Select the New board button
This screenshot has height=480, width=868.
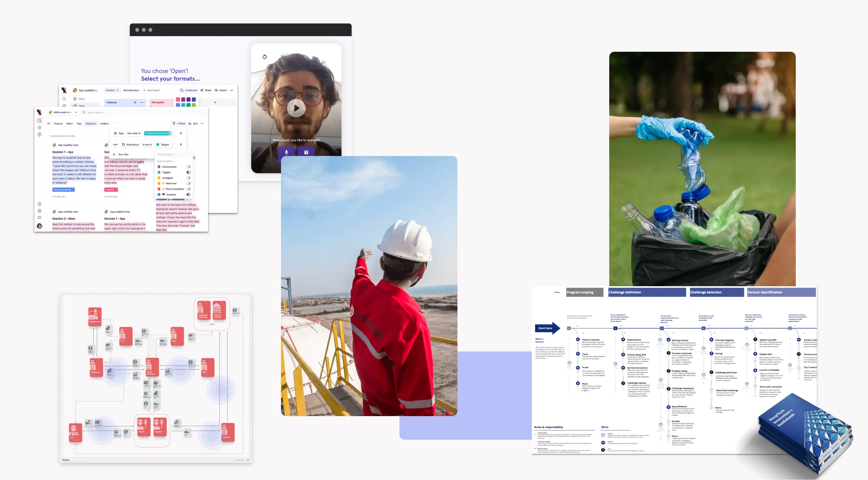(151, 90)
